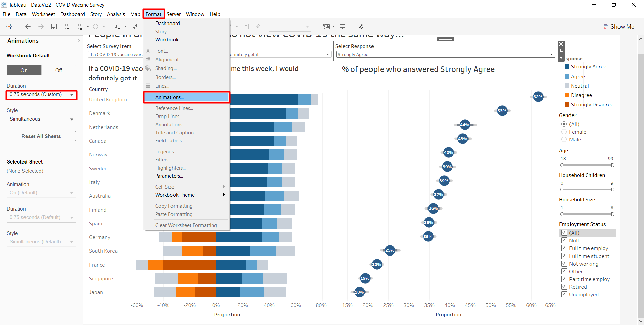The width and height of the screenshot is (644, 325).
Task: Click the Tableau start page logo icon
Action: pos(9,27)
